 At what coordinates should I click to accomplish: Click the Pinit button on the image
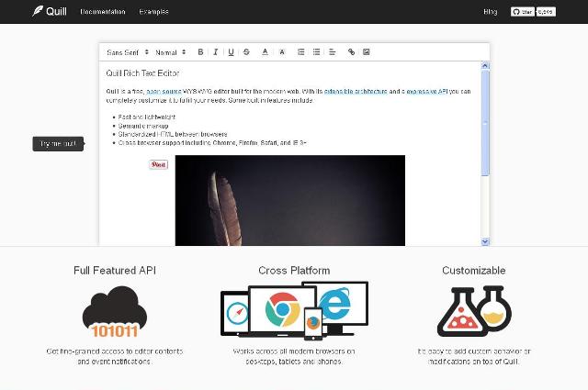tap(159, 164)
